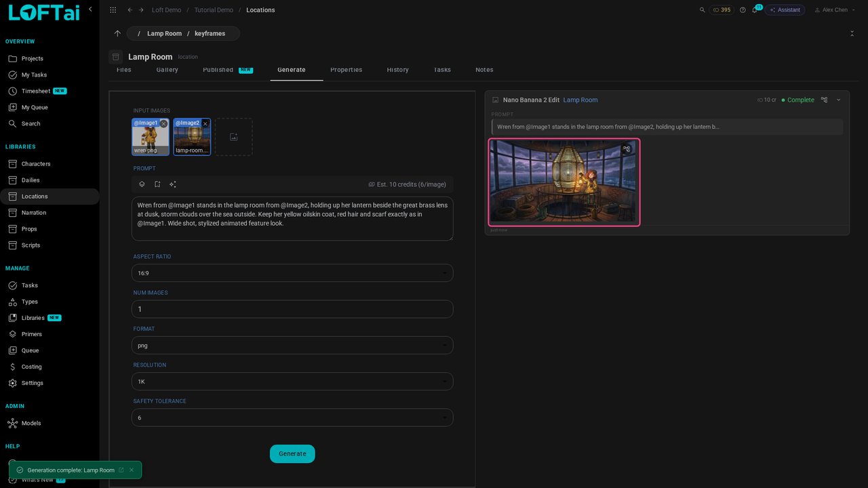868x488 pixels.
Task: Collapse the left sidebar chevron
Action: click(x=90, y=9)
